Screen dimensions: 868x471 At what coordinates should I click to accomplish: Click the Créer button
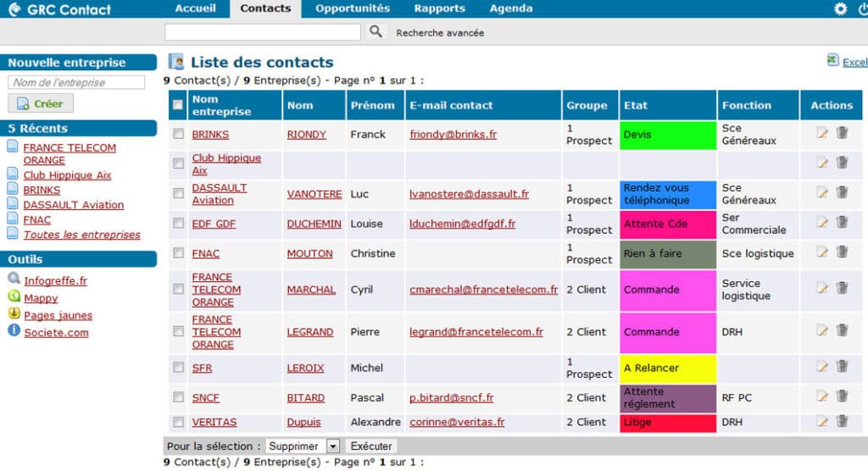(41, 103)
